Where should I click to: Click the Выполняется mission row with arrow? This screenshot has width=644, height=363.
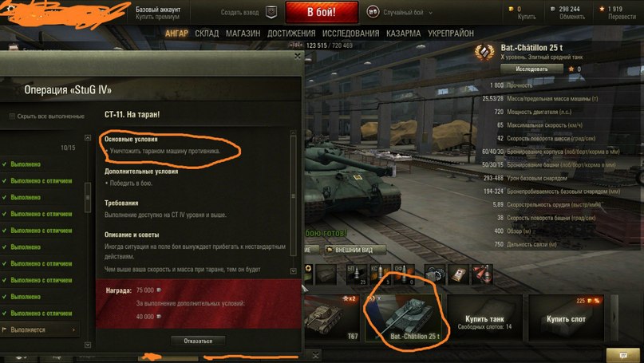40,329
